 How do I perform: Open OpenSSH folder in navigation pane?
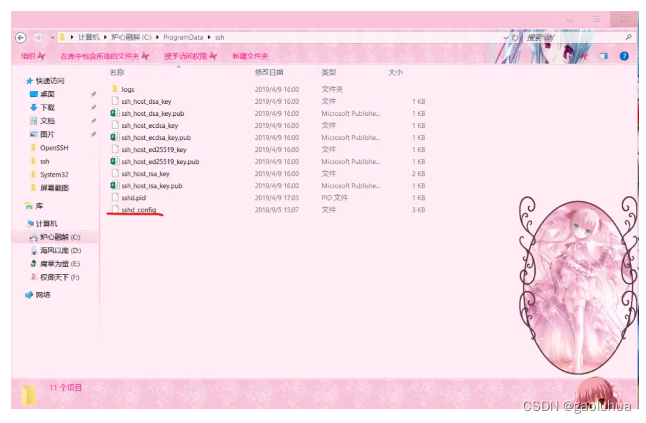tap(54, 147)
